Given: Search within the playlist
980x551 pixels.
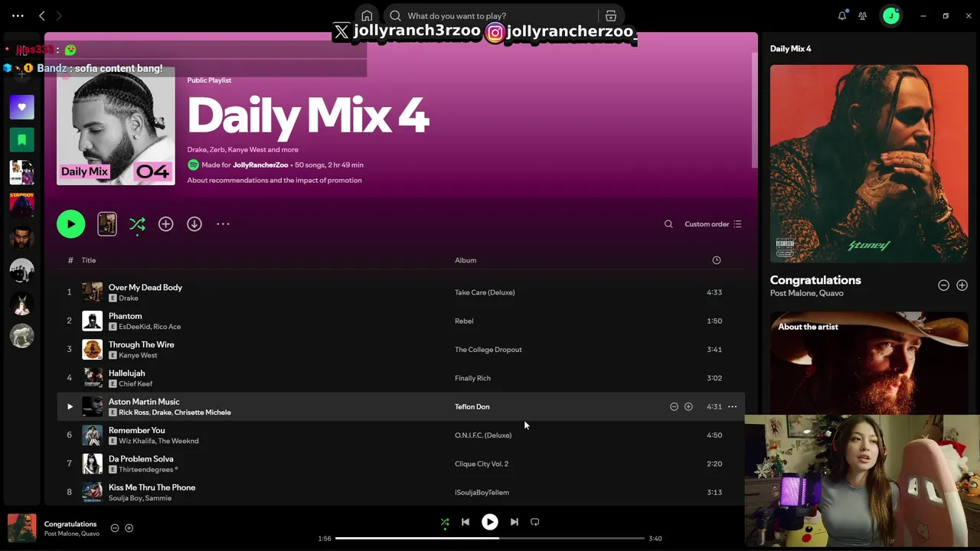Looking at the screenshot, I should point(668,224).
